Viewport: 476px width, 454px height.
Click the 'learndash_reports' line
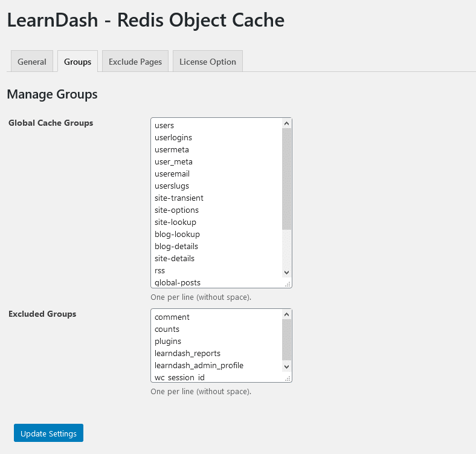(x=188, y=354)
